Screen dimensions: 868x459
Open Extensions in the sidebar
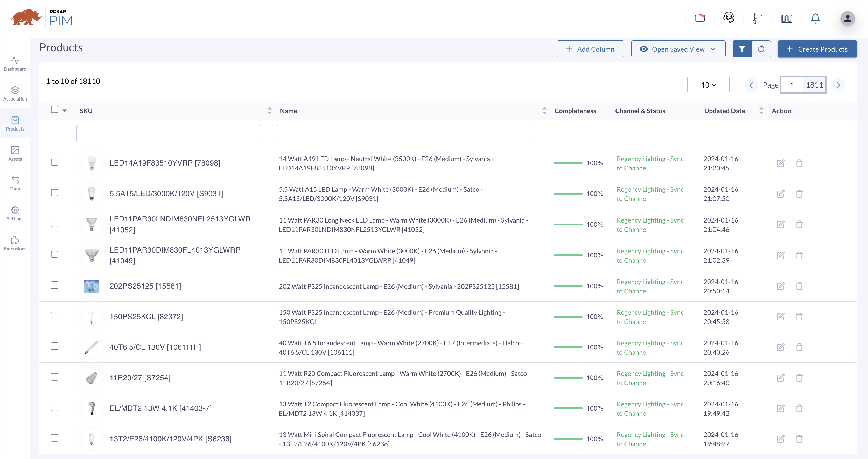[x=15, y=243]
